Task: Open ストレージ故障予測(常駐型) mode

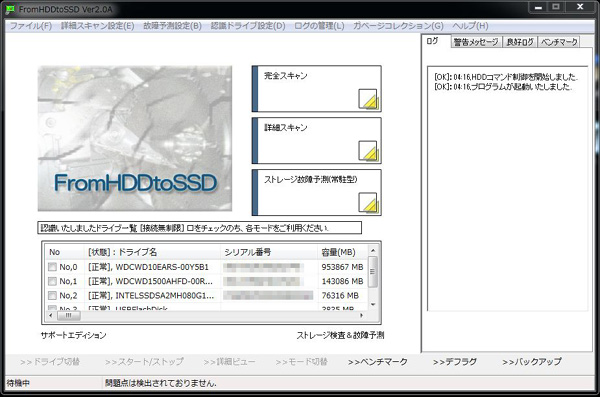Action: [x=316, y=193]
